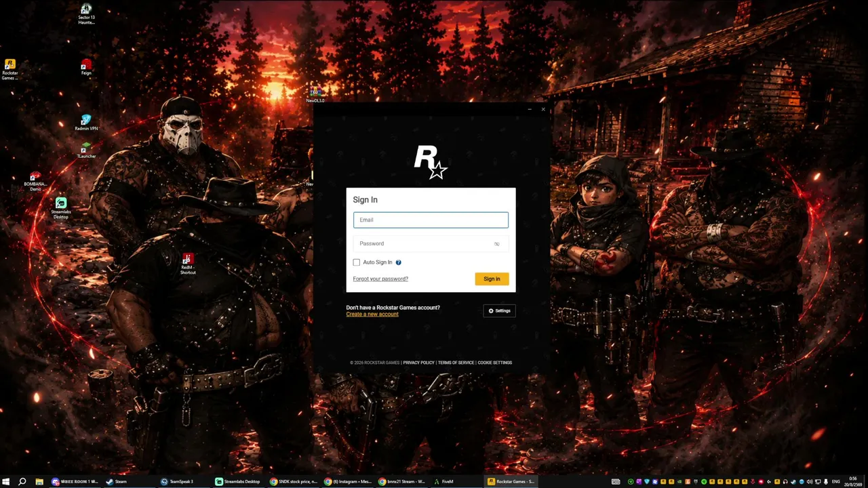The height and width of the screenshot is (488, 868).
Task: Close the Rockstar Games launcher window
Action: coord(543,109)
